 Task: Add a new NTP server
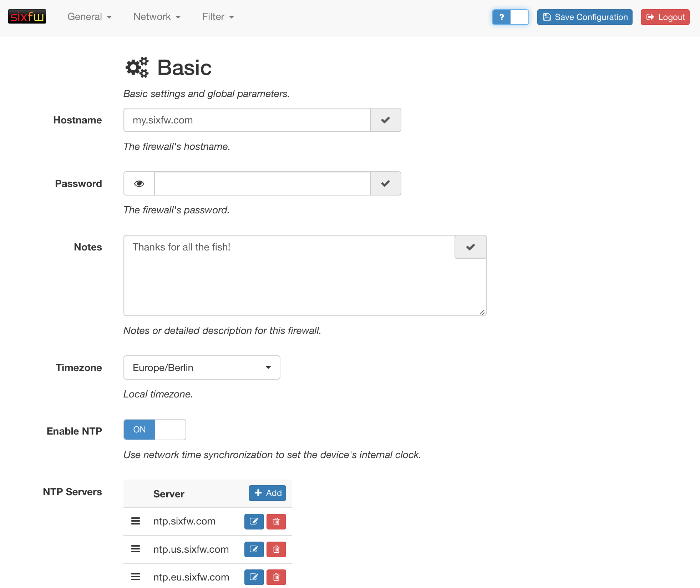(x=267, y=493)
